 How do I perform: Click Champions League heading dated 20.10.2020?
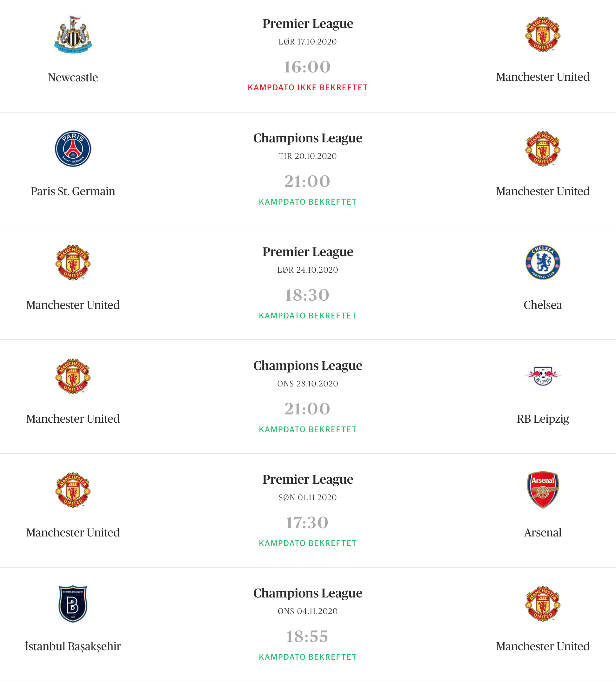click(x=308, y=138)
